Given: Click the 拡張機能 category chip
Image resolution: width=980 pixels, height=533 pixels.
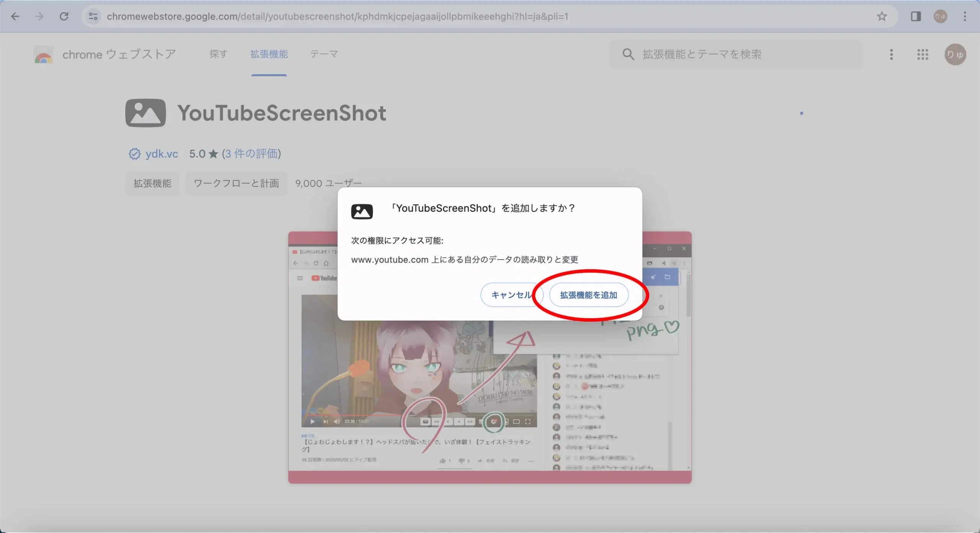Looking at the screenshot, I should pos(152,183).
